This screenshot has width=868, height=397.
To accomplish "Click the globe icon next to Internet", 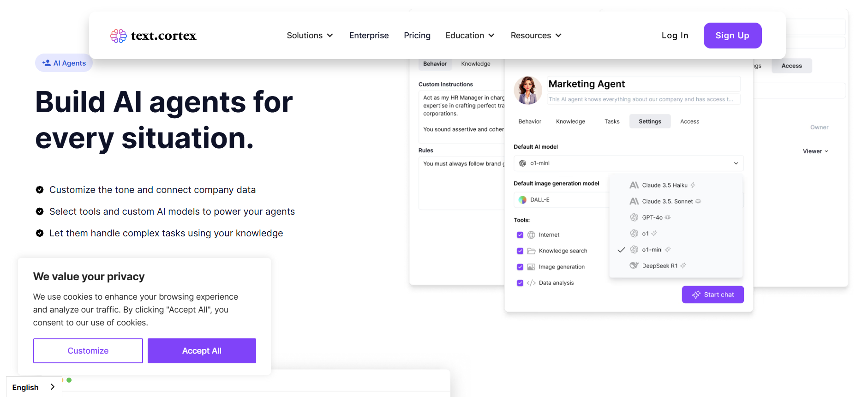I will [x=531, y=235].
